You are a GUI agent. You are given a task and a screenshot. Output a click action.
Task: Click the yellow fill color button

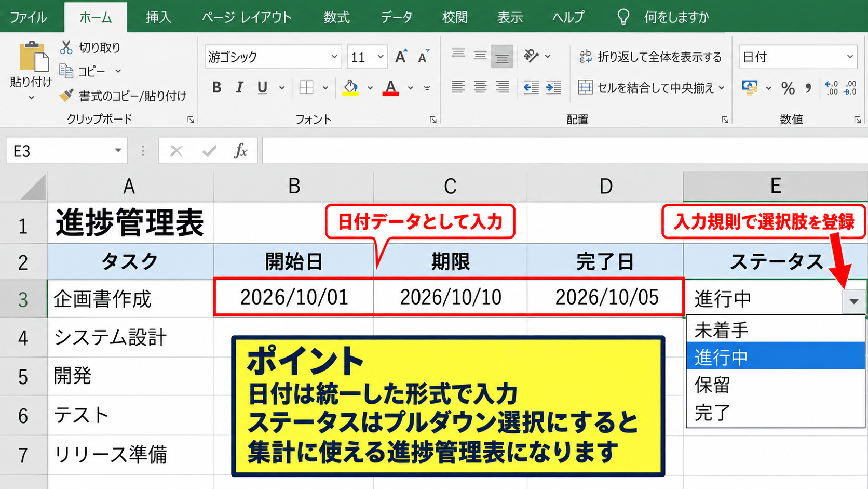click(350, 87)
